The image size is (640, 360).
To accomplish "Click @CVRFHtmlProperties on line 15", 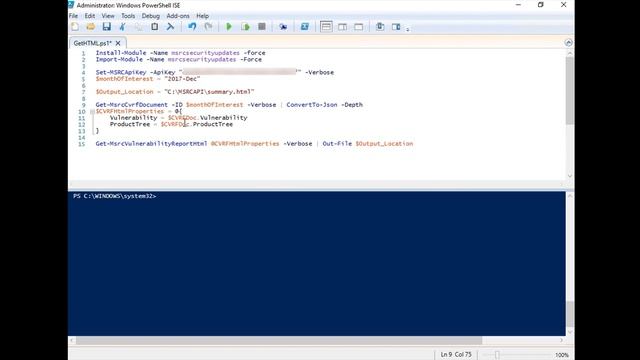I will pos(245,144).
